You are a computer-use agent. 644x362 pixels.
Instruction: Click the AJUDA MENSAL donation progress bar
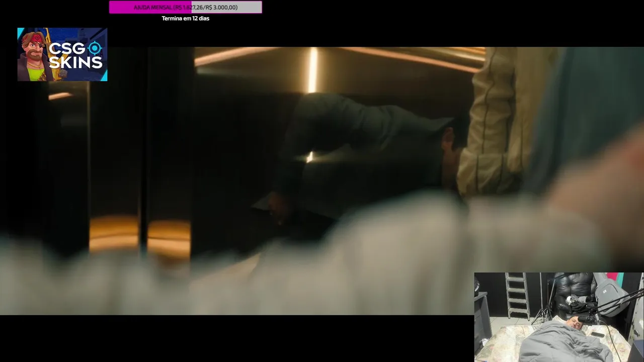[186, 7]
